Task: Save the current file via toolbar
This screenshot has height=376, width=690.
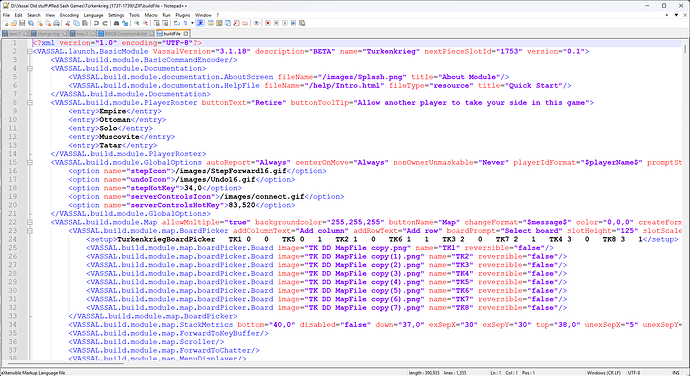Action: [22, 23]
